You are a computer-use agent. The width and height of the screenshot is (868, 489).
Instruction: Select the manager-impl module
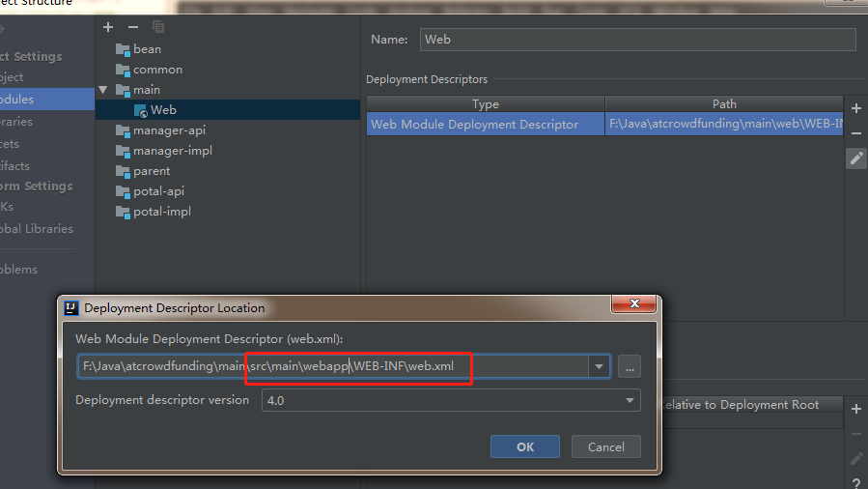click(173, 151)
